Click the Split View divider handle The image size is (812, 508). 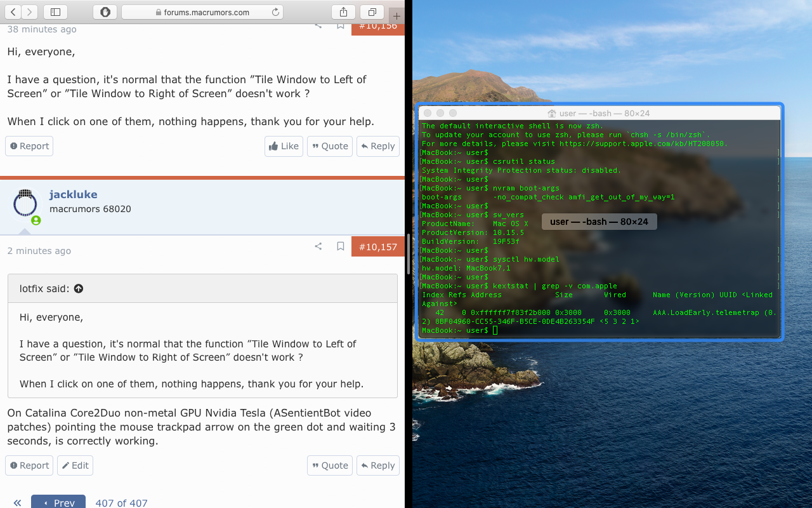click(409, 254)
